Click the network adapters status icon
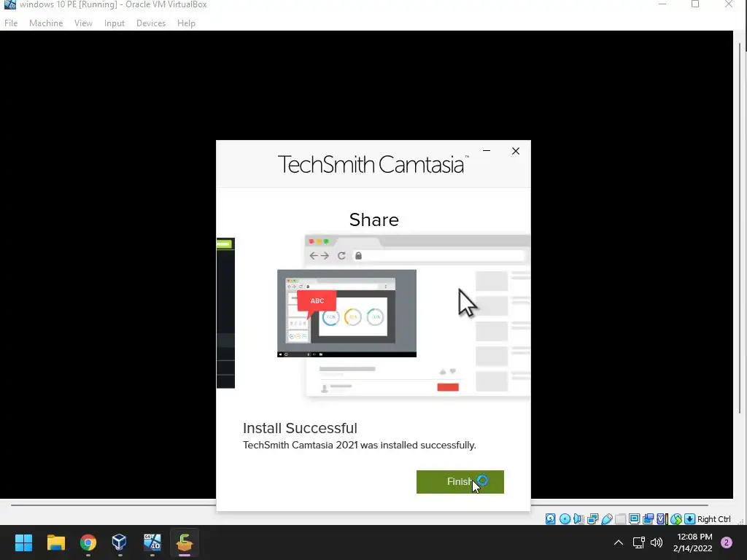Viewport: 747px width, 560px height. pos(592,519)
